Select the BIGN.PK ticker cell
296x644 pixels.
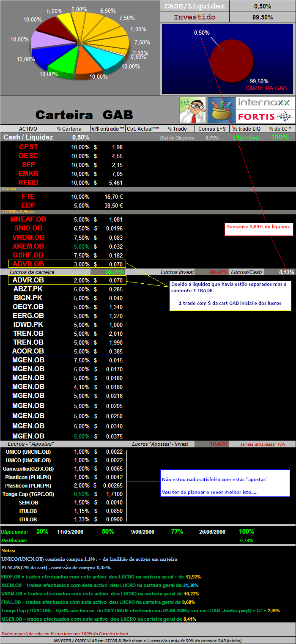pyautogui.click(x=28, y=298)
